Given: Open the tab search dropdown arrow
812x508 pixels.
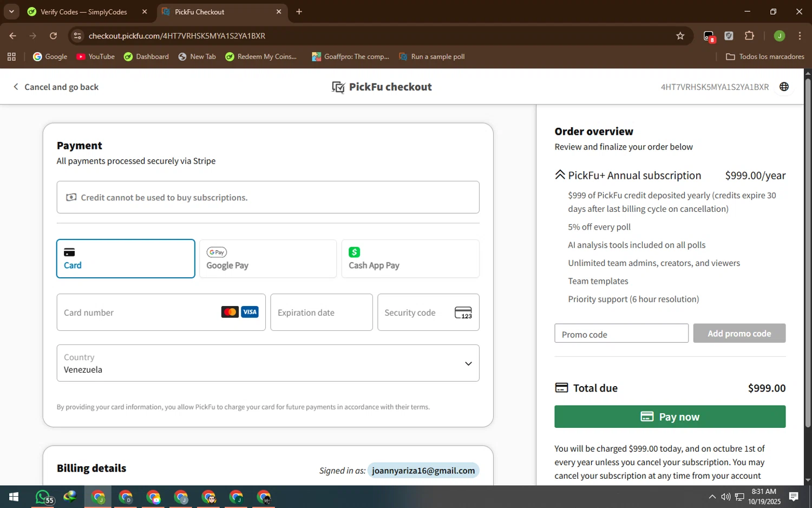Looking at the screenshot, I should (11, 12).
